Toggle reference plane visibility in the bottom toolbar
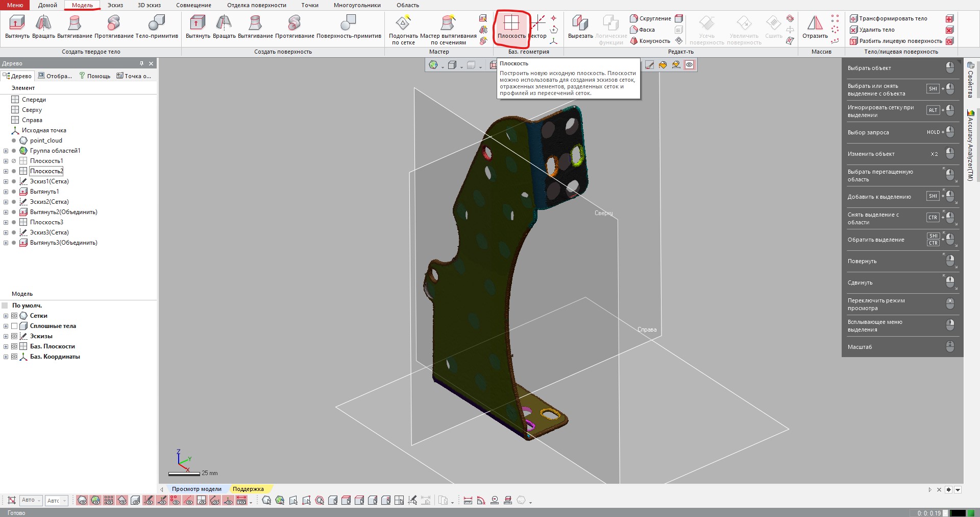 click(202, 501)
